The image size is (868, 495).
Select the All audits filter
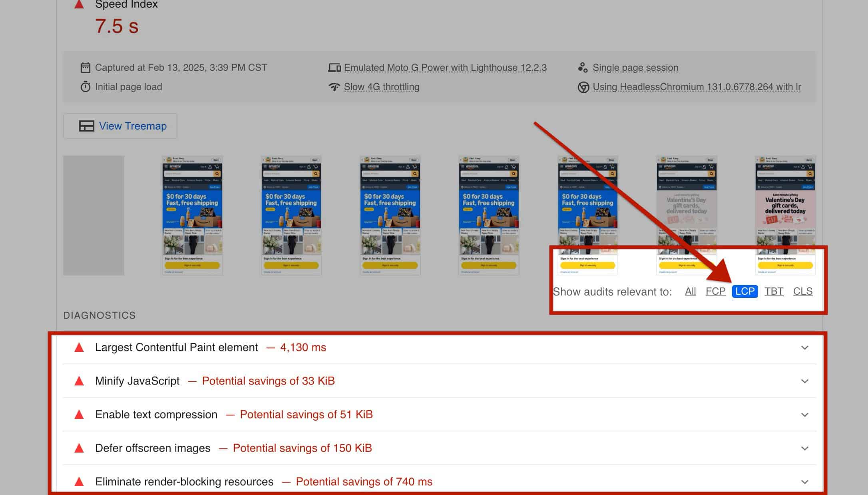coord(690,291)
